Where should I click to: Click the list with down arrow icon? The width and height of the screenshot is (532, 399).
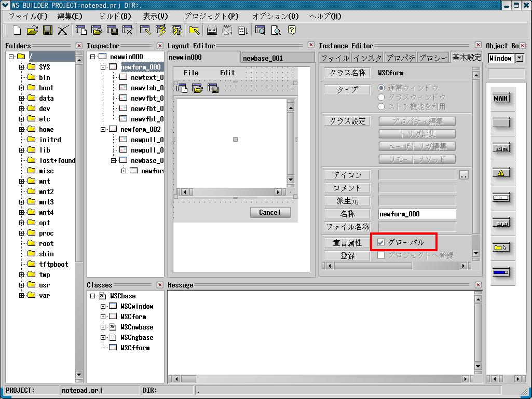[243, 31]
